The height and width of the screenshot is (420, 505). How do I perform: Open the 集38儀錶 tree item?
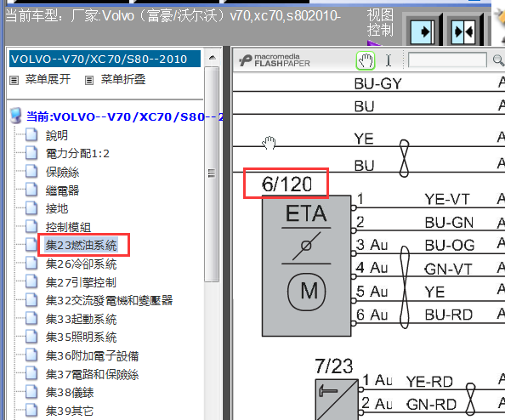[70, 393]
